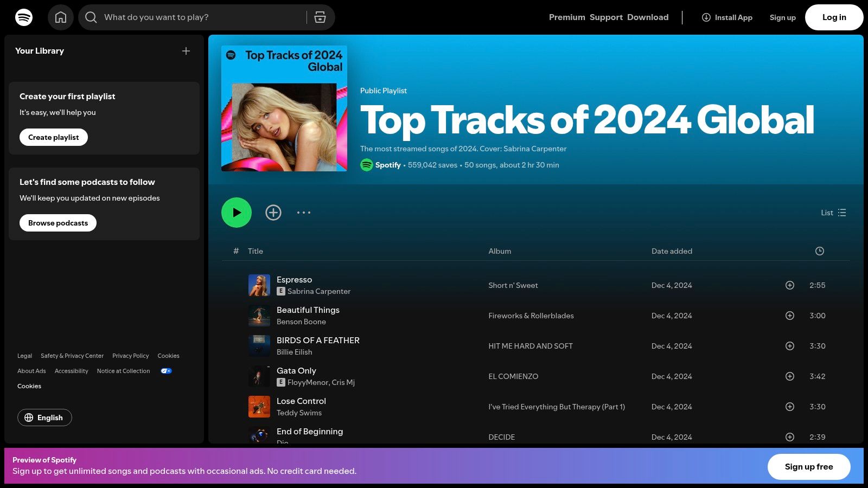This screenshot has height=488, width=868.
Task: Open album Short n' Sweet
Action: click(x=513, y=285)
